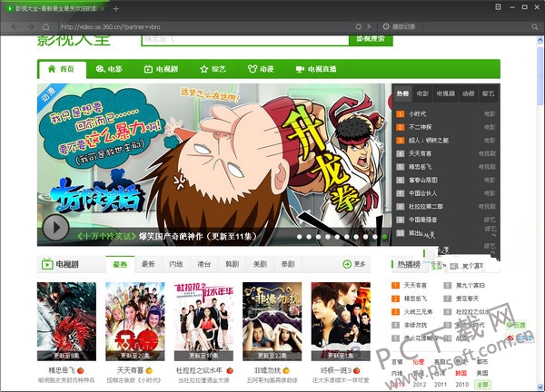This screenshot has height=392, width=545.
Task: Open 中国合伙人 in the ranking list
Action: pyautogui.click(x=423, y=193)
